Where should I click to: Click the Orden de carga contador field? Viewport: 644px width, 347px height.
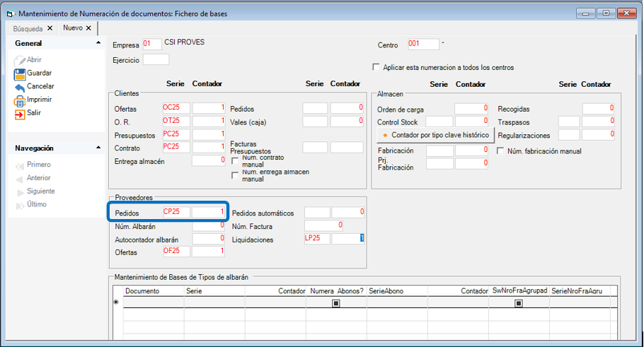pos(471,109)
